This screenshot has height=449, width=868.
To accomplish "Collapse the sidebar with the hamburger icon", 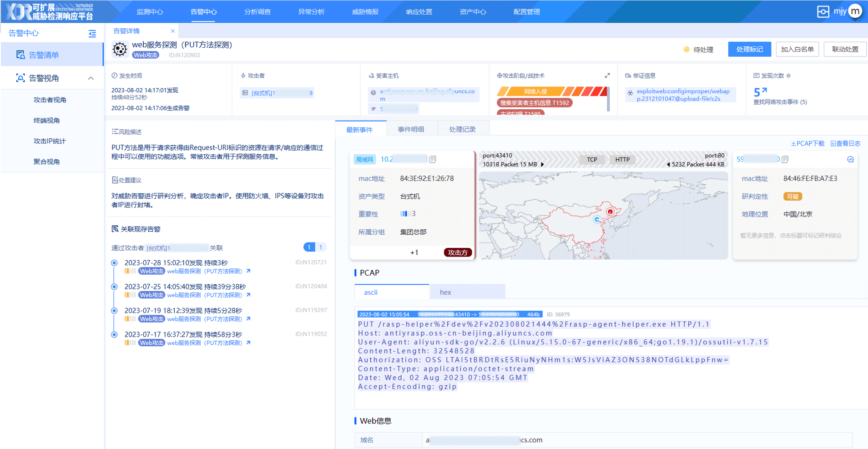I will click(92, 34).
